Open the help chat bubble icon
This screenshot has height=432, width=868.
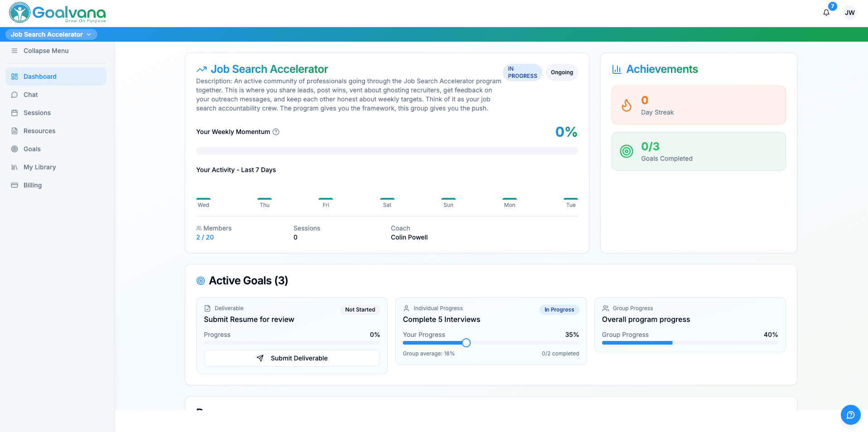850,415
